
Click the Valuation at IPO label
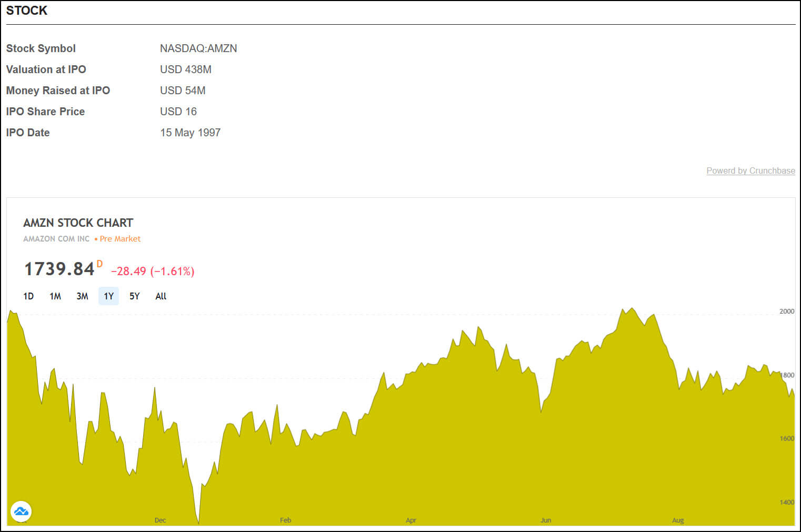coord(46,69)
